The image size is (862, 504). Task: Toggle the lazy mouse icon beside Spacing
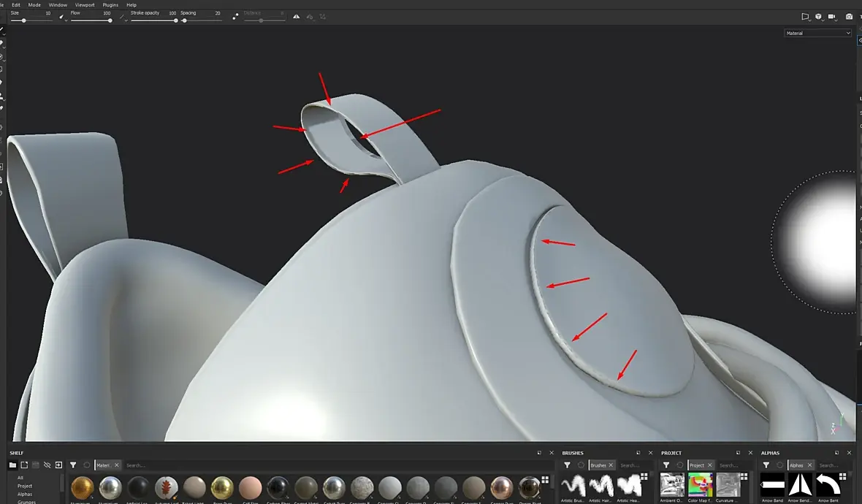(235, 17)
